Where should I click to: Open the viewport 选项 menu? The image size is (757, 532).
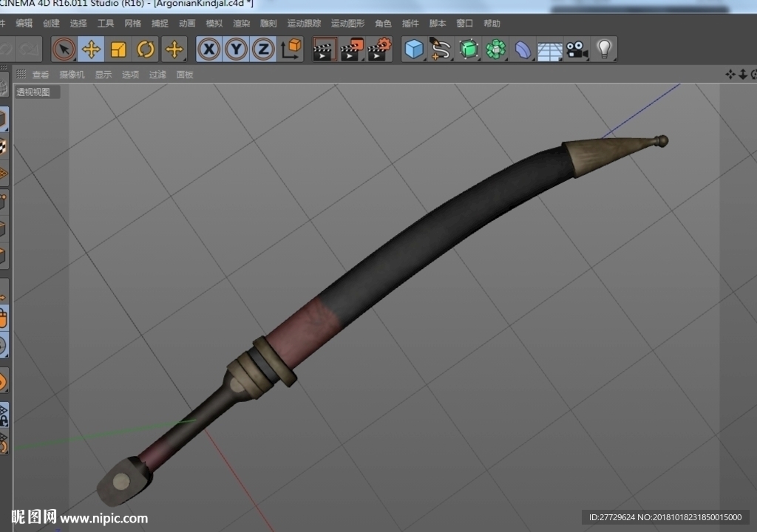click(x=130, y=75)
